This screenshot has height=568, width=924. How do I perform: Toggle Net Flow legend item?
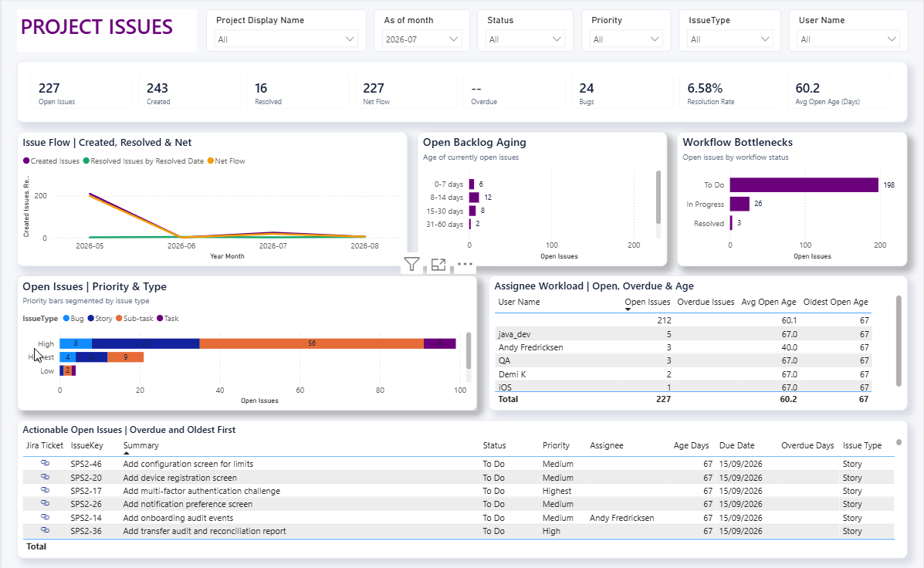point(226,161)
